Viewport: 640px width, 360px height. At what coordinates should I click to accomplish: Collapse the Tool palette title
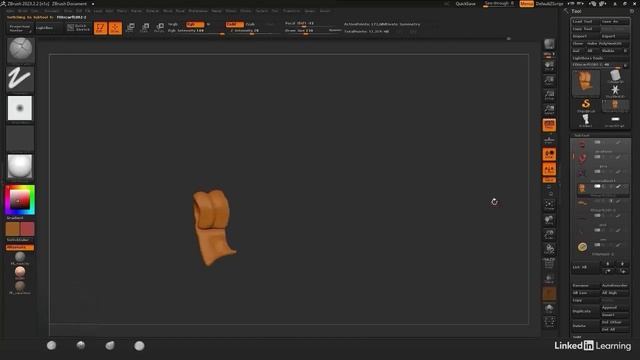click(x=576, y=11)
